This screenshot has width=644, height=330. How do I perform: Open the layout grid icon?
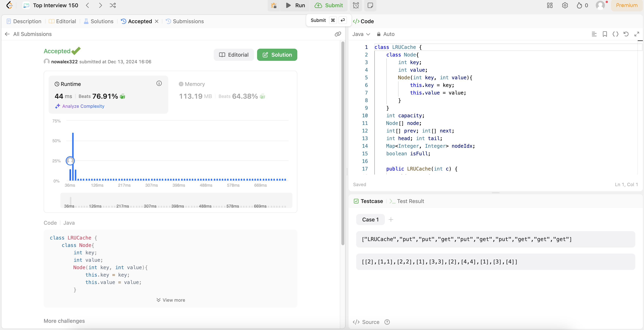(549, 5)
